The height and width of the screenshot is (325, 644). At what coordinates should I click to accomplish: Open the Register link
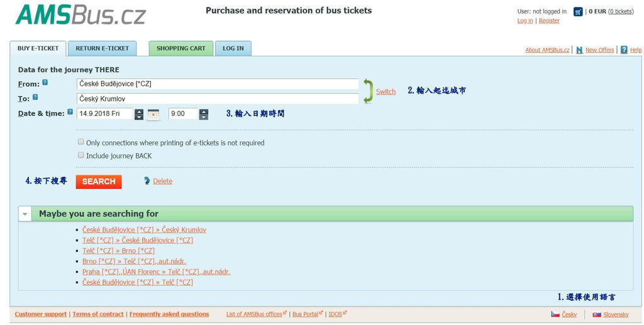(x=549, y=21)
